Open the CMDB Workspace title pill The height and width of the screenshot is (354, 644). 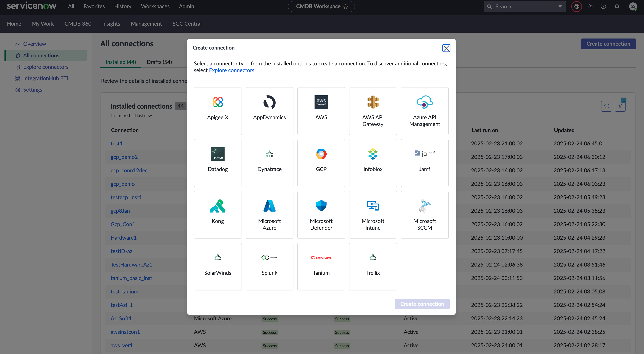click(x=321, y=7)
